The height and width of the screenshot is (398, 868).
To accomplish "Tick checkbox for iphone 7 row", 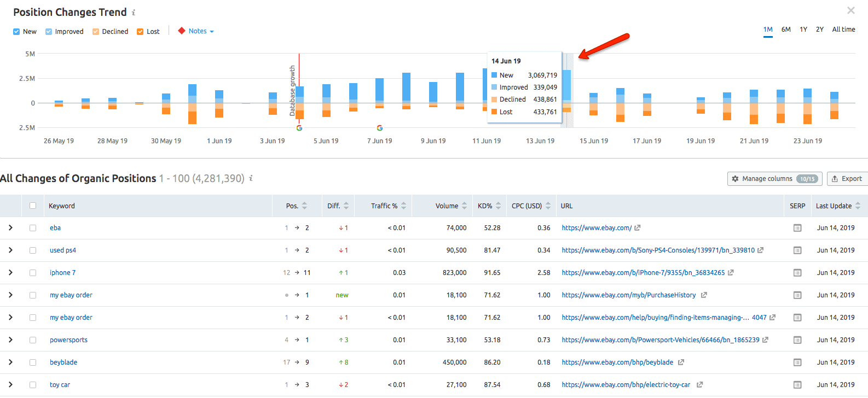I will [x=33, y=273].
